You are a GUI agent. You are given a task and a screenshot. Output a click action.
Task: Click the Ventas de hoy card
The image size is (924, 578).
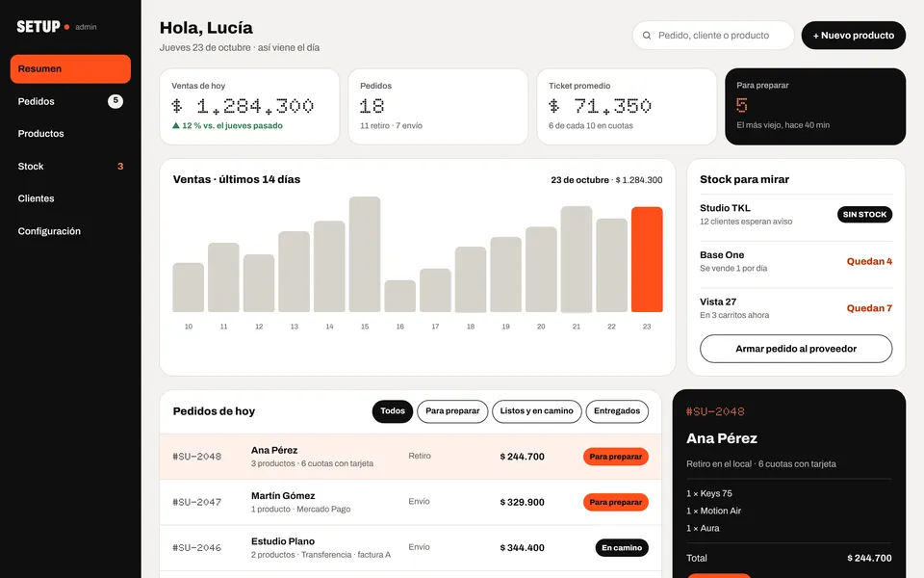(x=249, y=106)
